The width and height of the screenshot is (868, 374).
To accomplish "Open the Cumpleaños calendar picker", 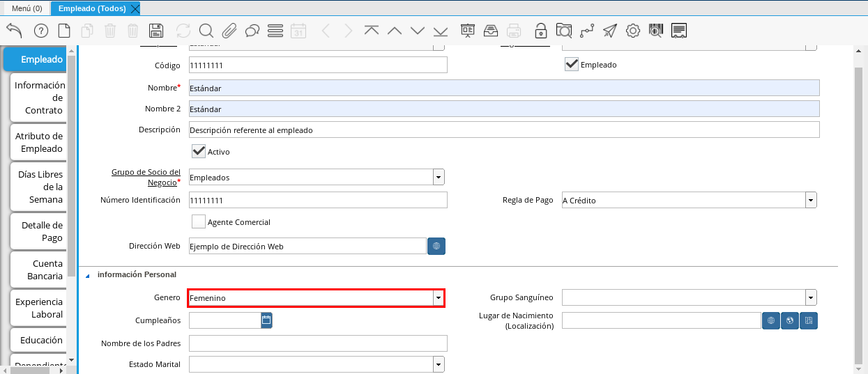I will [266, 320].
